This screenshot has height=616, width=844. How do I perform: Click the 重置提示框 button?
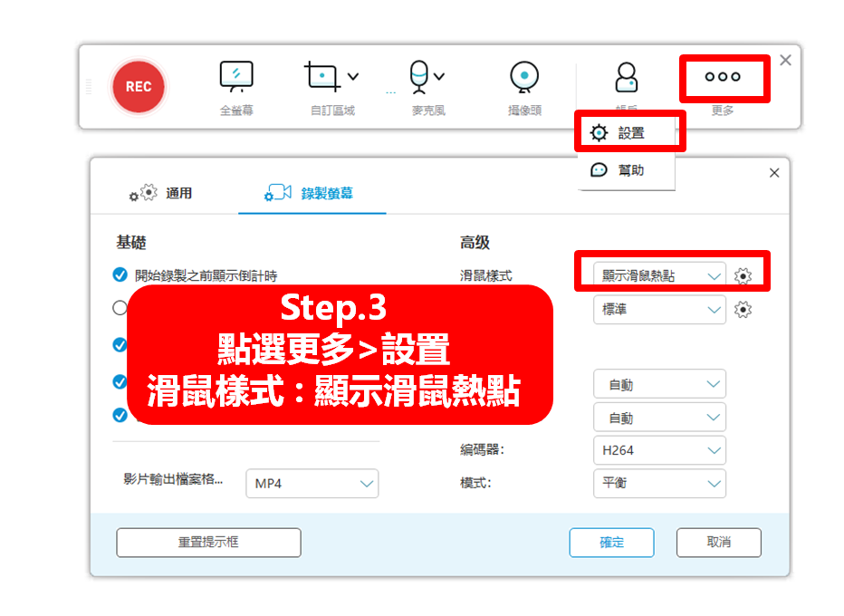tap(208, 543)
